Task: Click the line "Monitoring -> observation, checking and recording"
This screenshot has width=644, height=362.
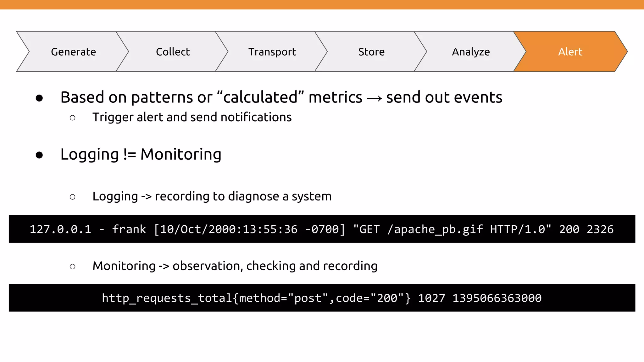Action: click(x=235, y=266)
